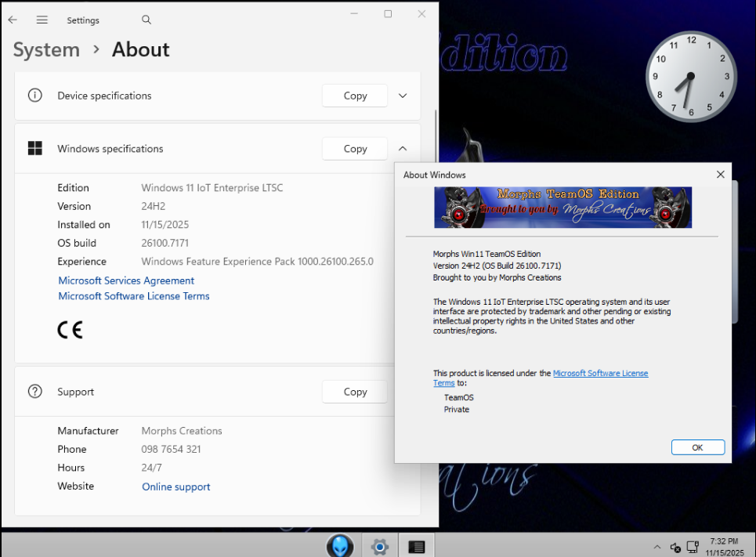Open the Settings gear icon in taskbar
Image resolution: width=756 pixels, height=557 pixels.
[380, 546]
